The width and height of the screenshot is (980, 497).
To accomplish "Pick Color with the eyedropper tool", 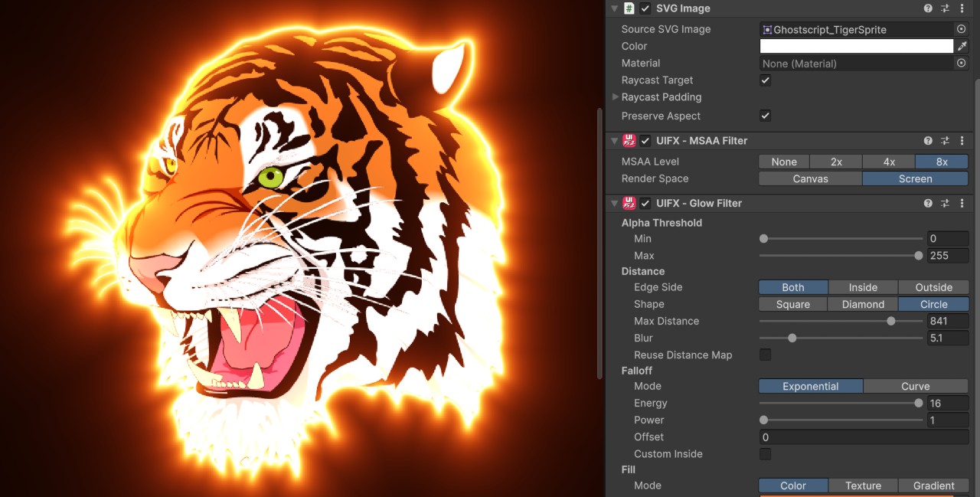I will point(962,46).
